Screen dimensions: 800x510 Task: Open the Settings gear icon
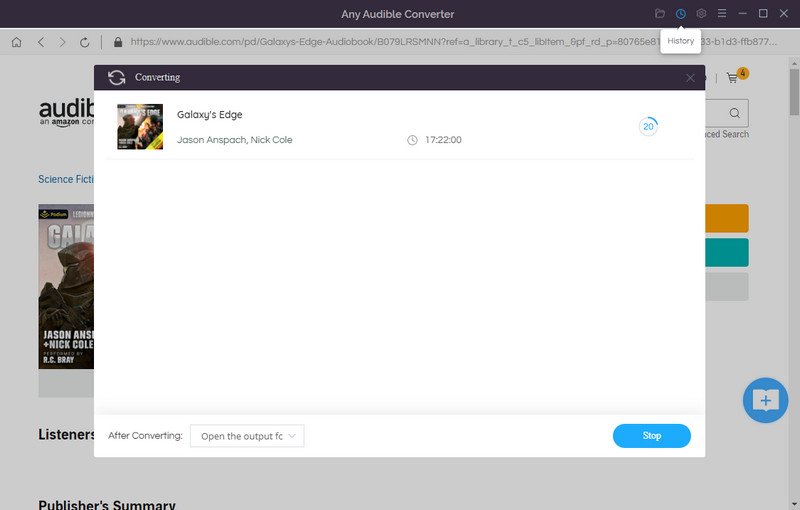[702, 14]
